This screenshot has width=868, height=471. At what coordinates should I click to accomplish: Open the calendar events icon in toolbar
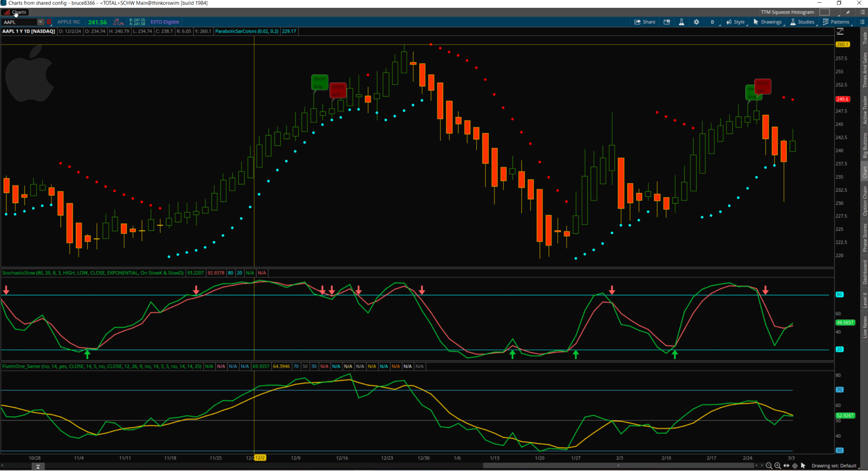667,22
